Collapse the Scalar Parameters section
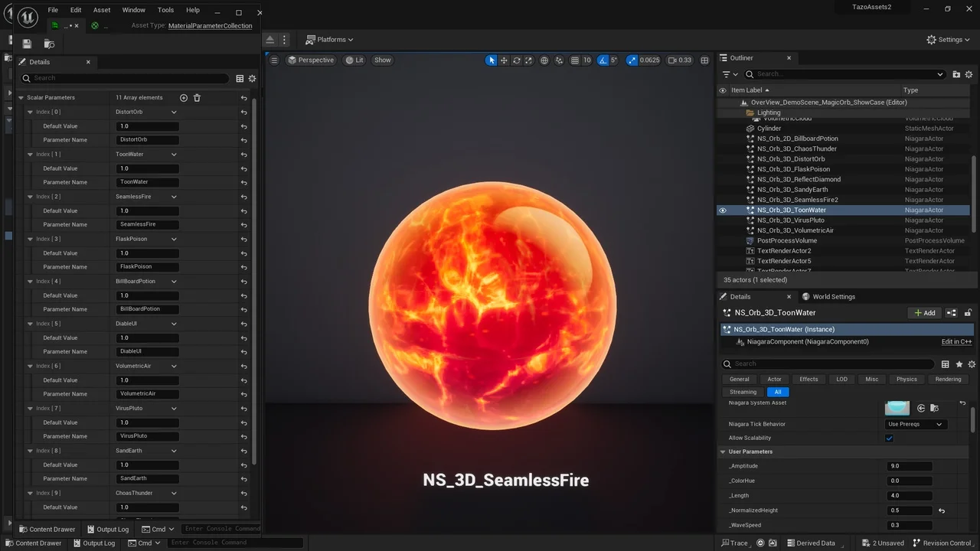This screenshot has width=980, height=551. (21, 98)
